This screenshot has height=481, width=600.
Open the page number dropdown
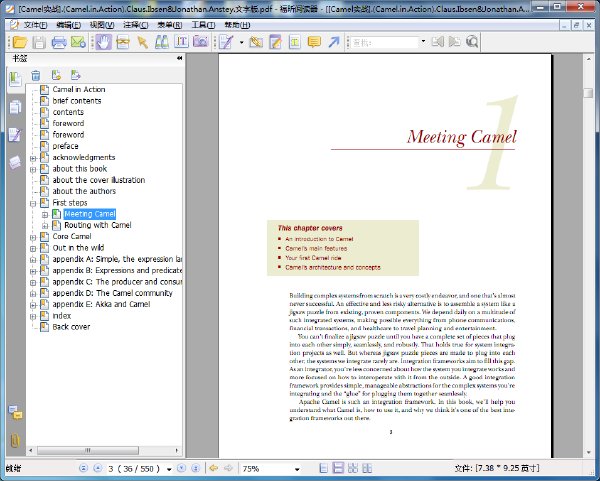pos(169,469)
